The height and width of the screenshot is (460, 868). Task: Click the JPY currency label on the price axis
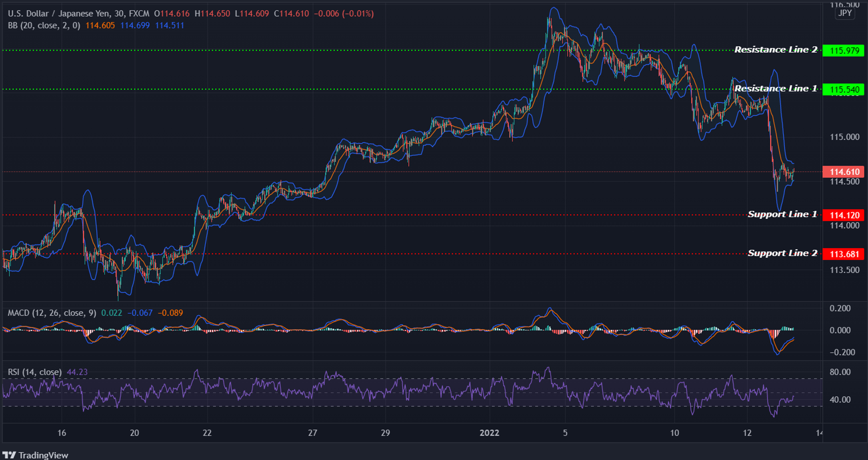click(844, 13)
